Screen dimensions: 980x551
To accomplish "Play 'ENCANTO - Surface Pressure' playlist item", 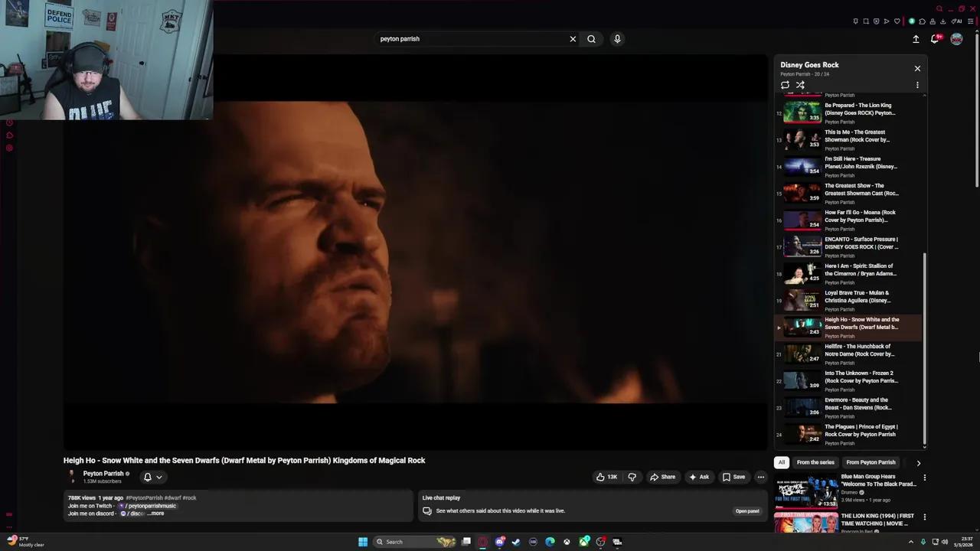I will [x=850, y=247].
